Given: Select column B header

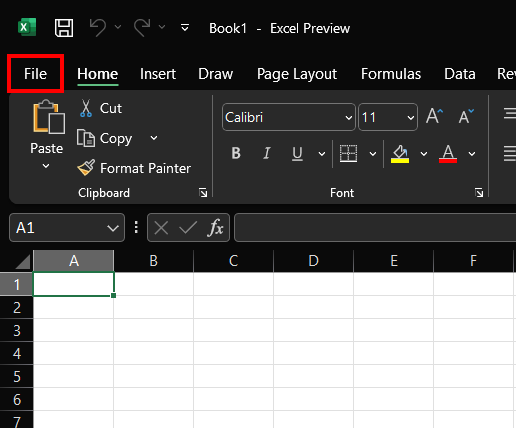Looking at the screenshot, I should (x=153, y=261).
